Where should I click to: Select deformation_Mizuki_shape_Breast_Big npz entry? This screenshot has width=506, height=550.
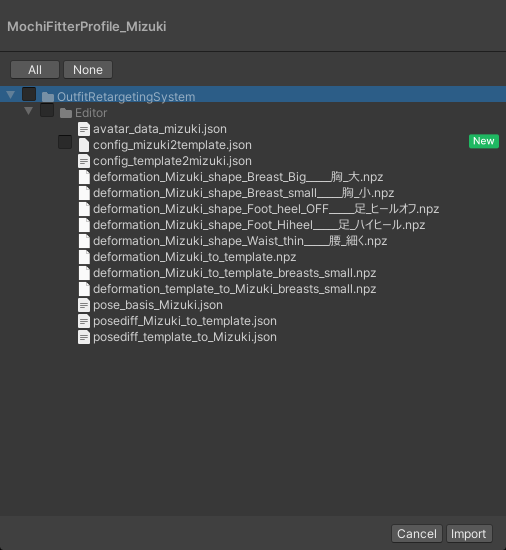tap(238, 177)
